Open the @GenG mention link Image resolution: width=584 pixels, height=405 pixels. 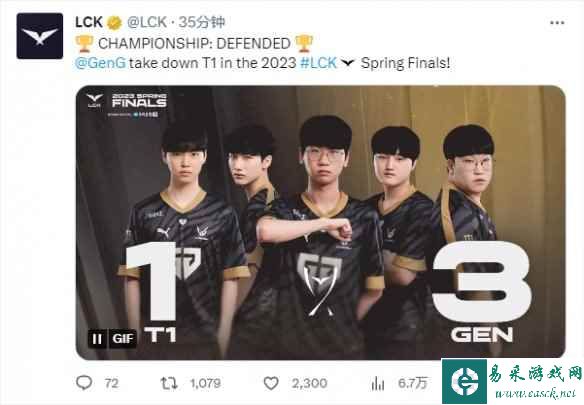click(x=100, y=63)
